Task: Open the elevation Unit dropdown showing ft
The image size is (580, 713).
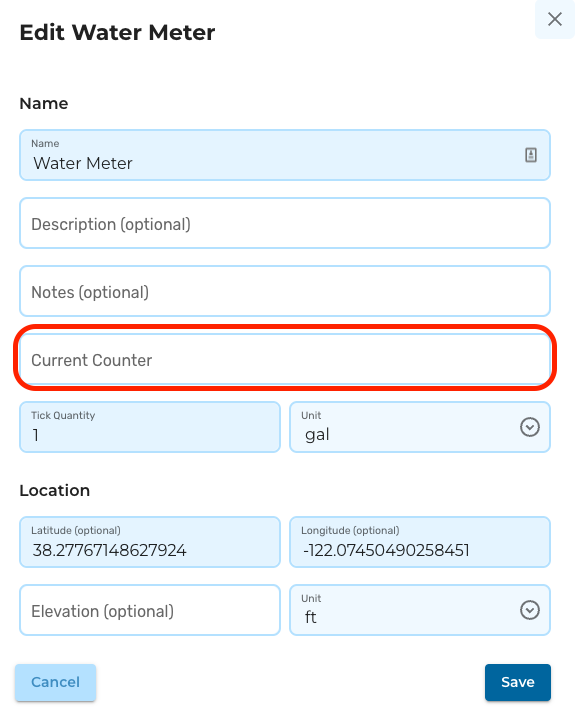Action: coord(420,610)
